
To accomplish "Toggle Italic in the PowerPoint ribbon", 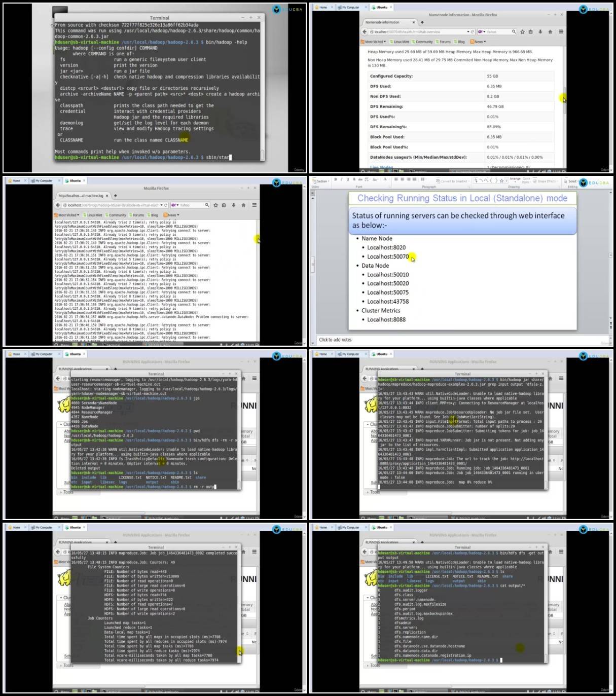I will click(341, 179).
